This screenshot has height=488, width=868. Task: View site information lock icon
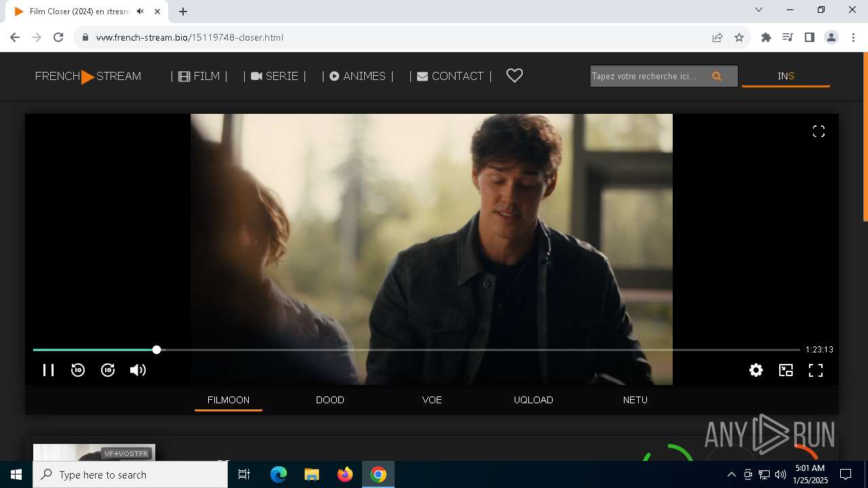pos(85,37)
